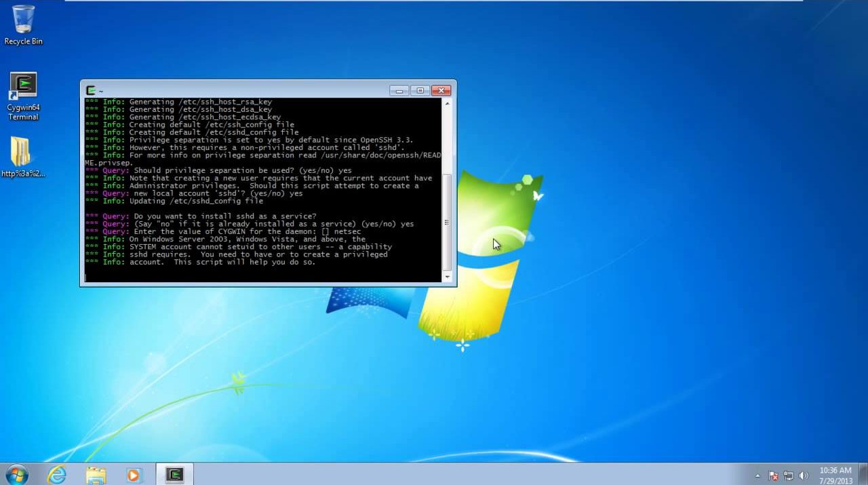Viewport: 868px width, 485px height.
Task: Open the Recycle Bin desktop icon
Action: pos(23,25)
